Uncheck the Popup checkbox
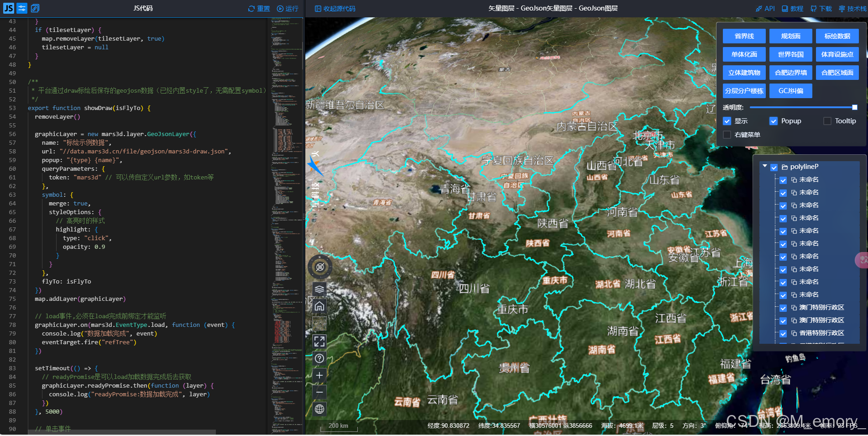 774,121
